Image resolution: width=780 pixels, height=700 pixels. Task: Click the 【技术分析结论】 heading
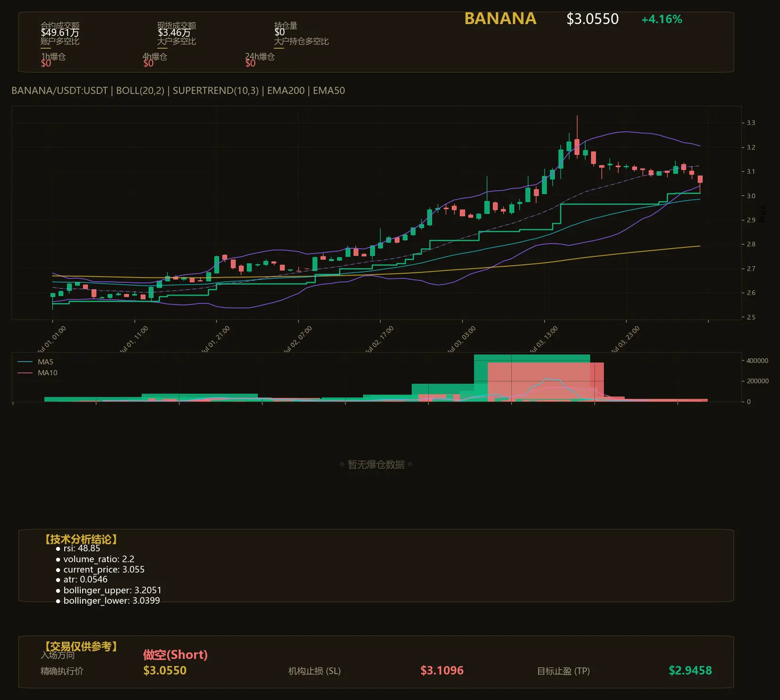pos(81,540)
